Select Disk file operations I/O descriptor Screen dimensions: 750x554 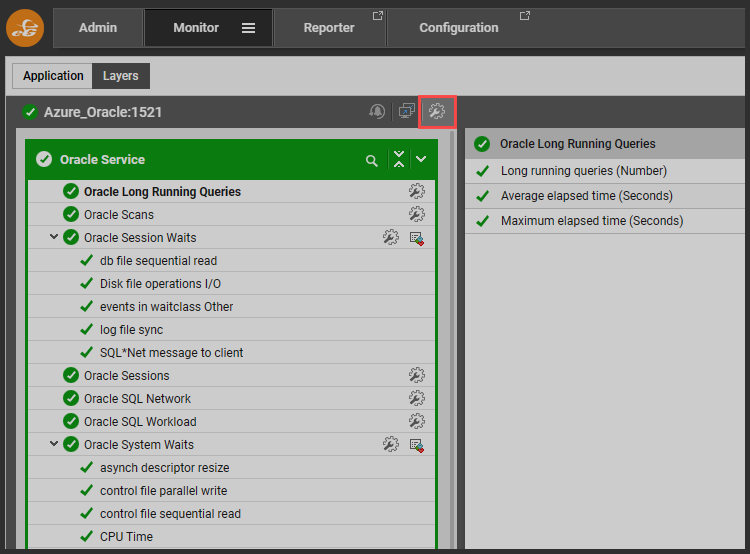point(160,284)
